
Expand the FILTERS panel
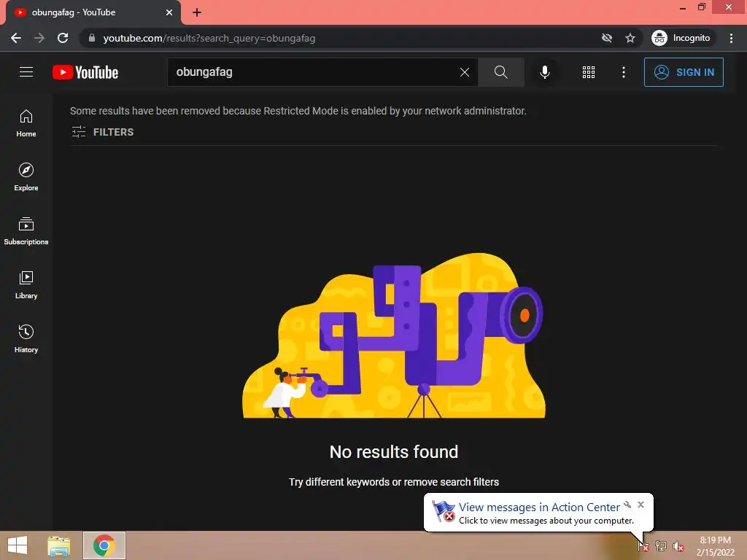pos(102,132)
